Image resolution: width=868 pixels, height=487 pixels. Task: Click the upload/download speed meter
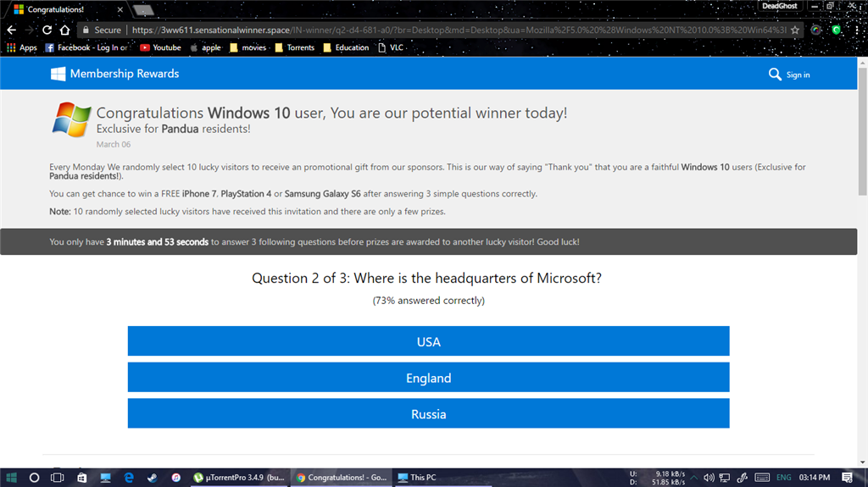tap(658, 479)
